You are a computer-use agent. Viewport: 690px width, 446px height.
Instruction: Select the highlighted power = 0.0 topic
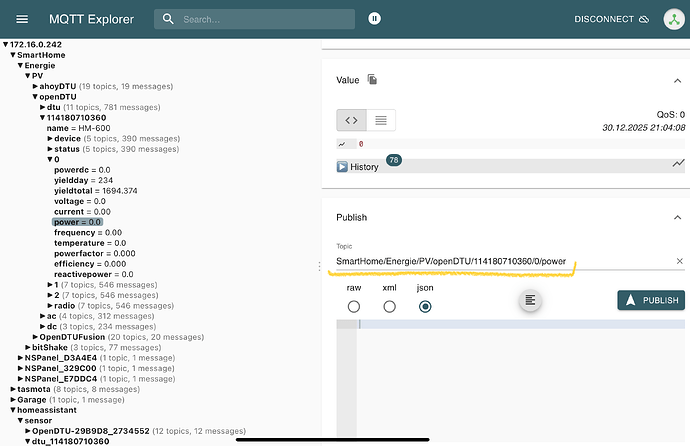tap(77, 222)
